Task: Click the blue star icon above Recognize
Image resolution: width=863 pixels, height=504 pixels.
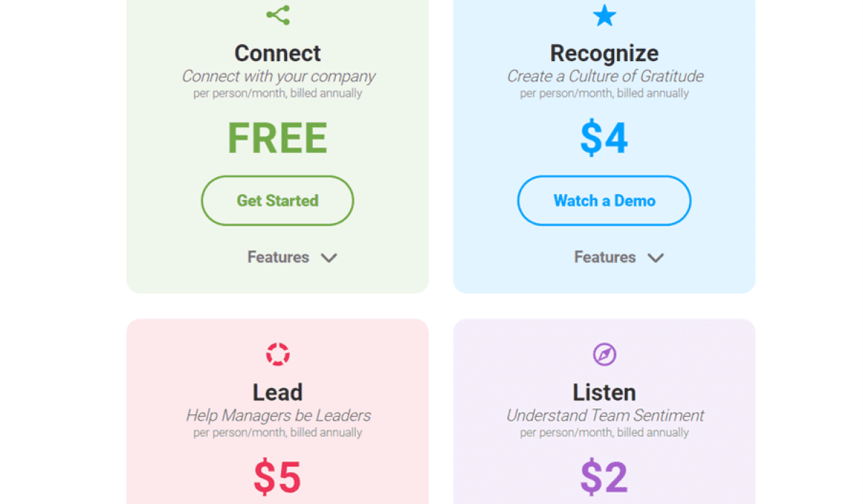Action: coord(604,14)
